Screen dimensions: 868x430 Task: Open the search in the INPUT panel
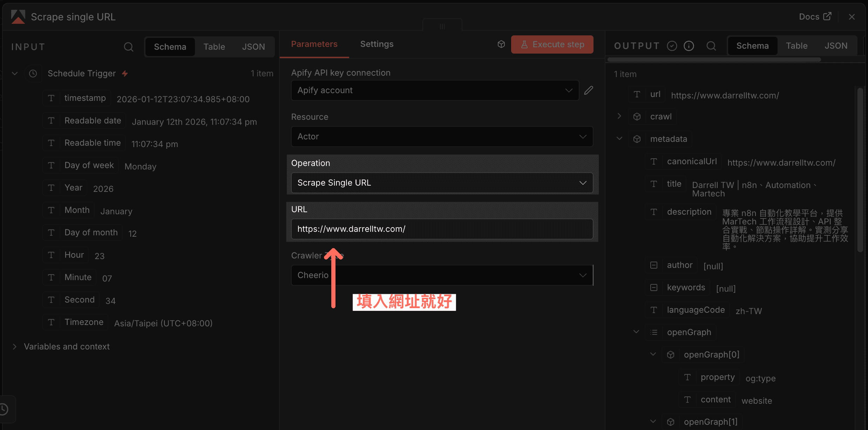tap(128, 47)
